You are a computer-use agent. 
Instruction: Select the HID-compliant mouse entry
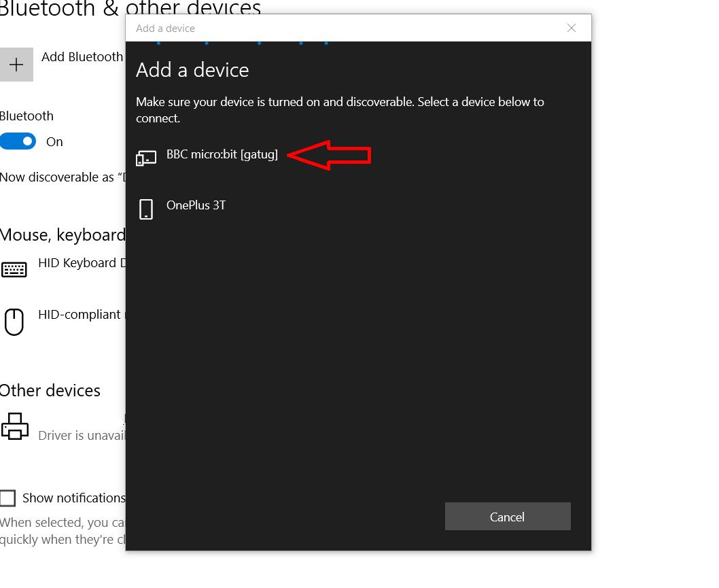pos(82,315)
